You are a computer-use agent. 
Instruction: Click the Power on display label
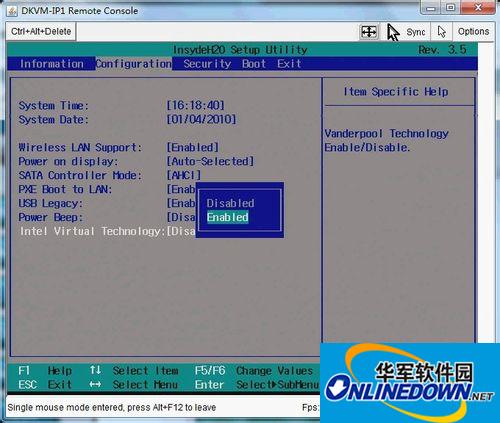[68, 161]
